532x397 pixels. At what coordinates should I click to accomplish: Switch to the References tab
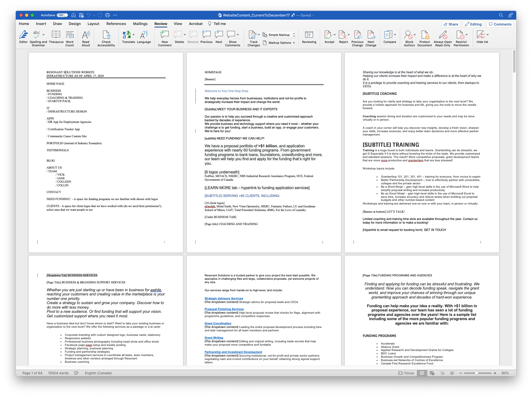[x=116, y=24]
